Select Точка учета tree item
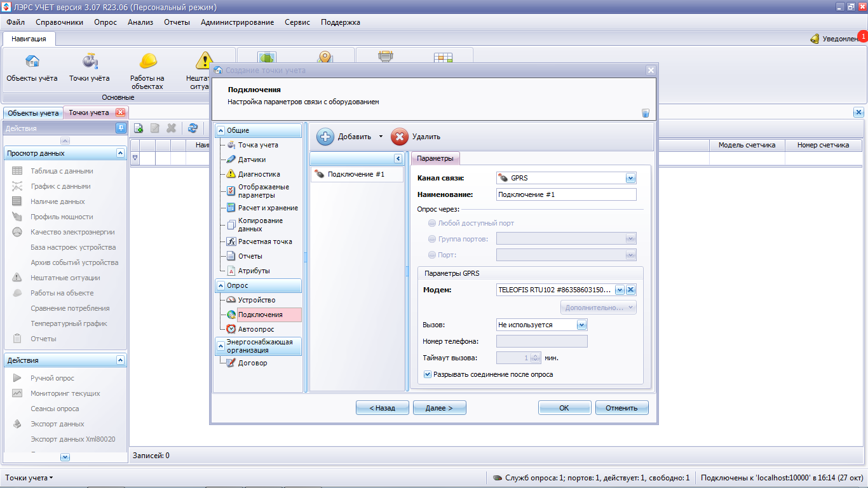 (x=257, y=145)
